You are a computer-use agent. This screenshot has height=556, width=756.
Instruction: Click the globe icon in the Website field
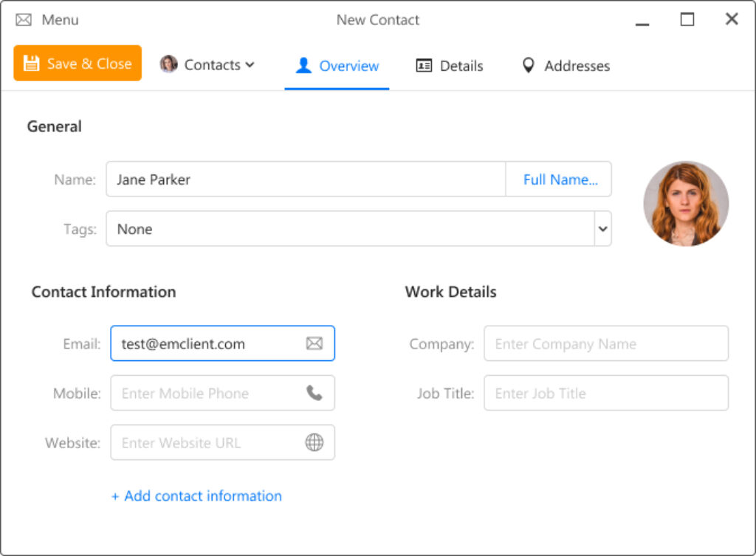coord(315,442)
